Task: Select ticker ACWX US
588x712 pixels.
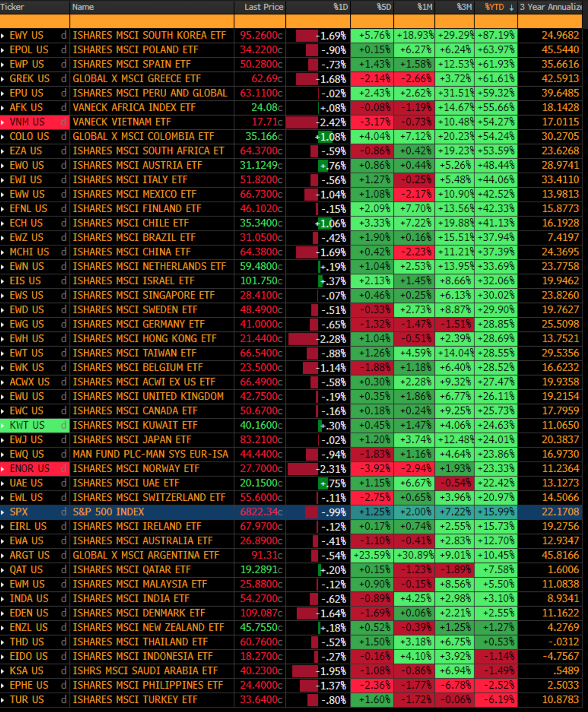Action: click(30, 382)
